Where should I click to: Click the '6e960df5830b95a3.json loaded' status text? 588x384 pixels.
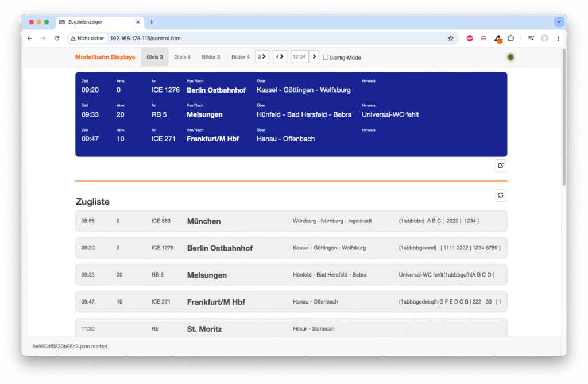click(x=69, y=347)
